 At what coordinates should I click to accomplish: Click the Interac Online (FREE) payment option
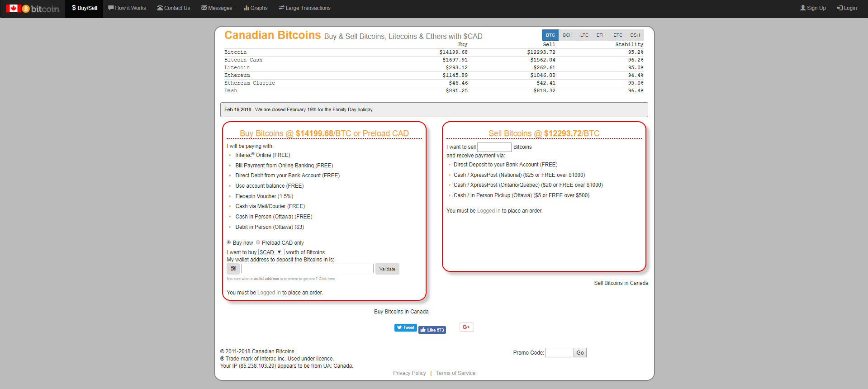point(263,155)
